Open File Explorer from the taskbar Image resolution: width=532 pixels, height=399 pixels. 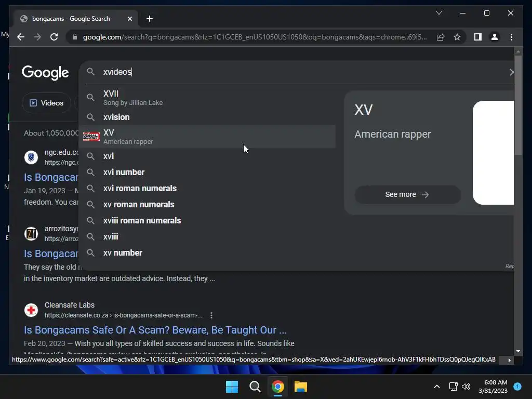[x=301, y=387]
